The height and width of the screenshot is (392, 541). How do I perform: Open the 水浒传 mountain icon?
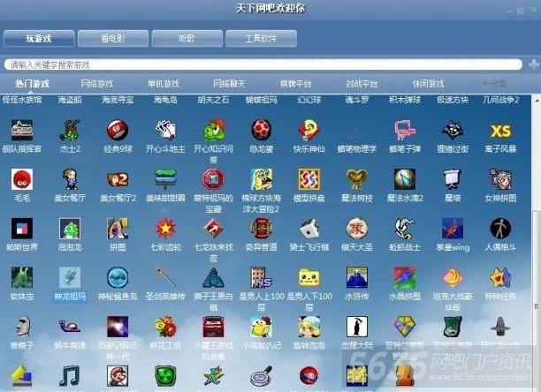tap(357, 277)
